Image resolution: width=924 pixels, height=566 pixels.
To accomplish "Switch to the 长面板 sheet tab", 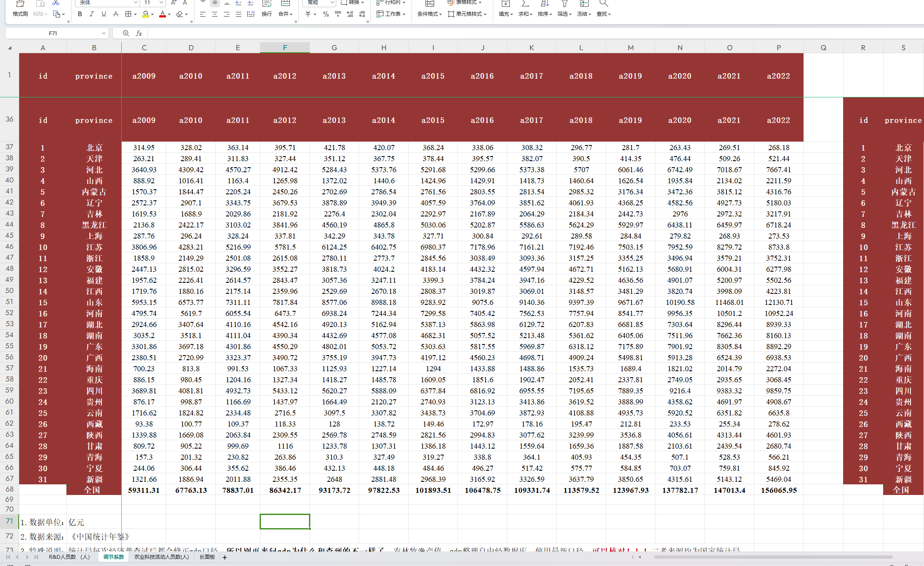I will click(x=207, y=557).
